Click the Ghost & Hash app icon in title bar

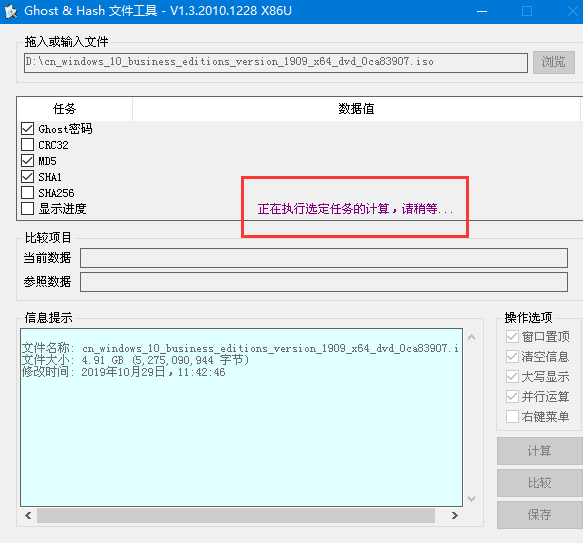coord(11,11)
